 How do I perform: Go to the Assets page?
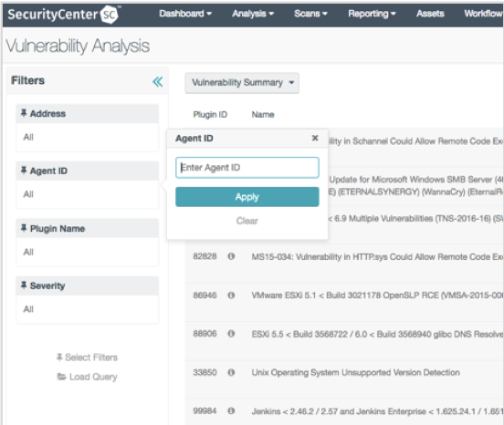pyautogui.click(x=430, y=14)
